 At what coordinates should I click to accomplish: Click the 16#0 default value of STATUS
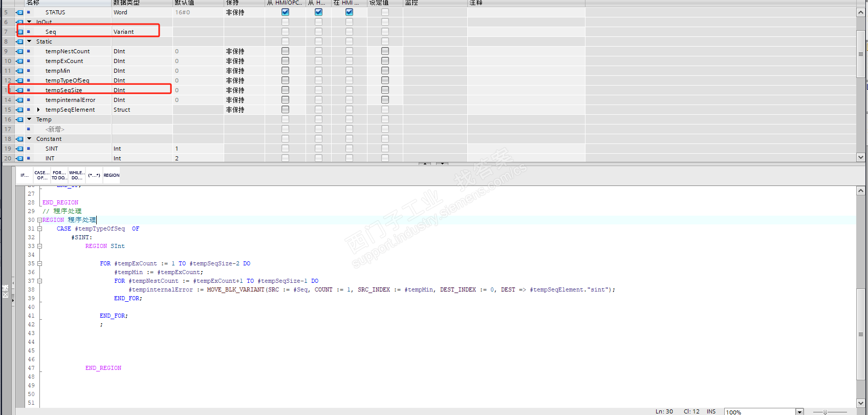point(183,12)
